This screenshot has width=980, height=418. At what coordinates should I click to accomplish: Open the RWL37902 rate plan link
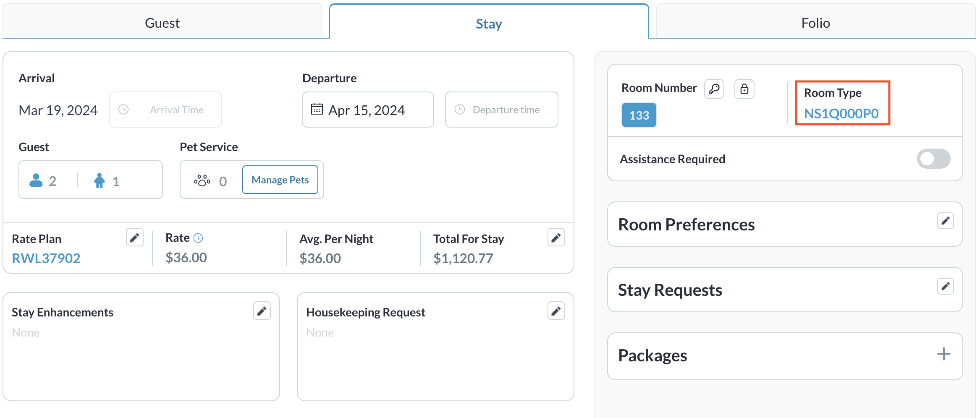(46, 258)
